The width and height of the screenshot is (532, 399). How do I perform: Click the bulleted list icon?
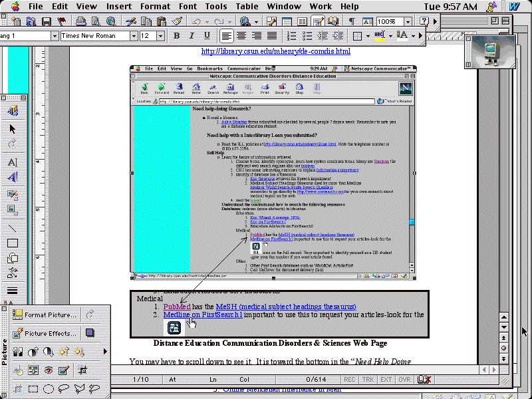coord(307,36)
